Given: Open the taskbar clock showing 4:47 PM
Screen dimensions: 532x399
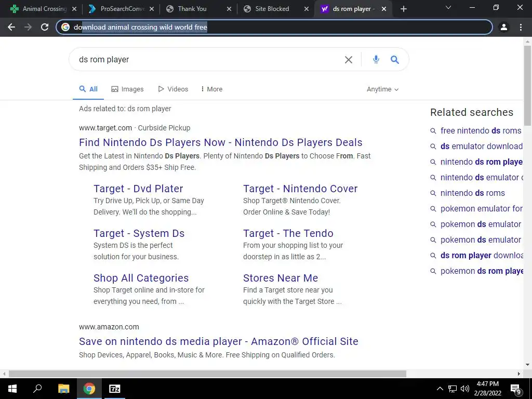Looking at the screenshot, I should tap(487, 389).
